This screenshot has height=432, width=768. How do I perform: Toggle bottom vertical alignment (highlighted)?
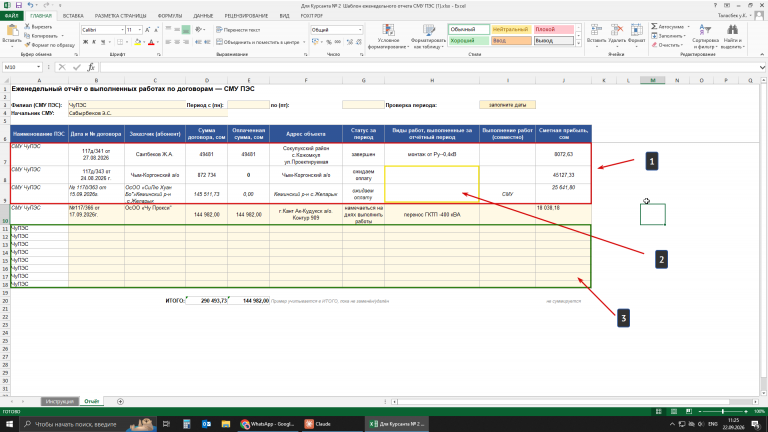tap(186, 30)
